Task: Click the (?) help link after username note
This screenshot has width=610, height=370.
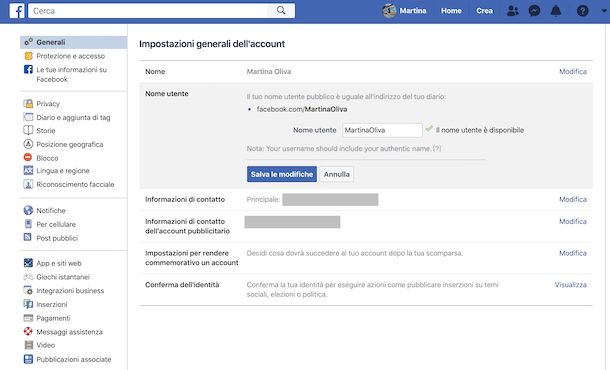Action: pos(437,149)
